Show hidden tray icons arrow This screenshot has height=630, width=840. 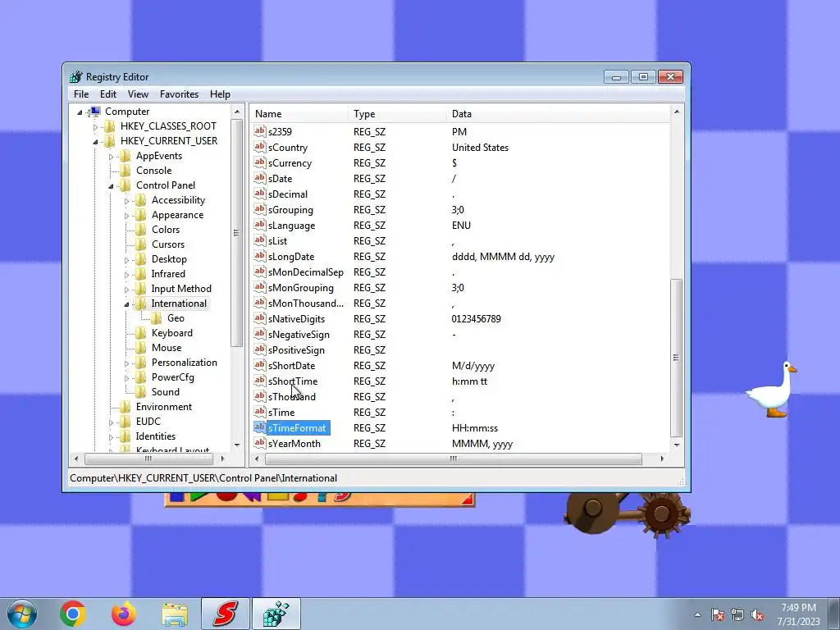(x=697, y=615)
